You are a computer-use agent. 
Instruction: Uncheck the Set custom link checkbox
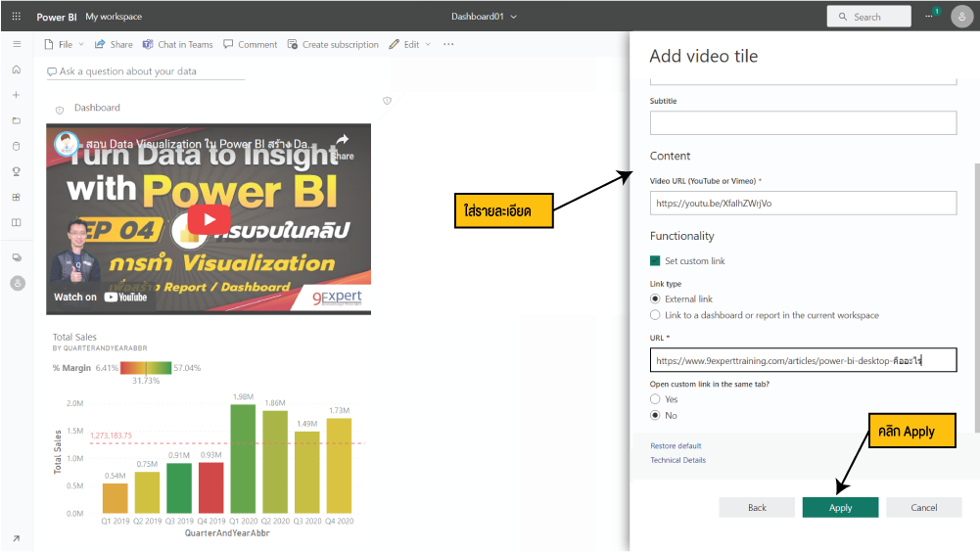pyautogui.click(x=656, y=261)
